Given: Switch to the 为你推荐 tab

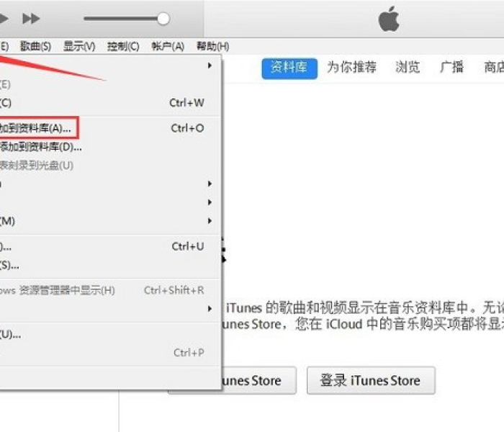Looking at the screenshot, I should (351, 67).
